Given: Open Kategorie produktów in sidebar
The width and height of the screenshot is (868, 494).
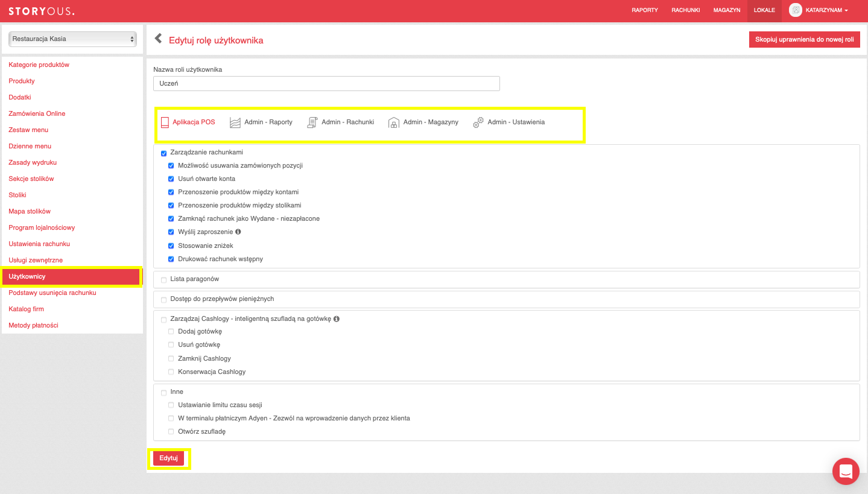Looking at the screenshot, I should click(39, 65).
